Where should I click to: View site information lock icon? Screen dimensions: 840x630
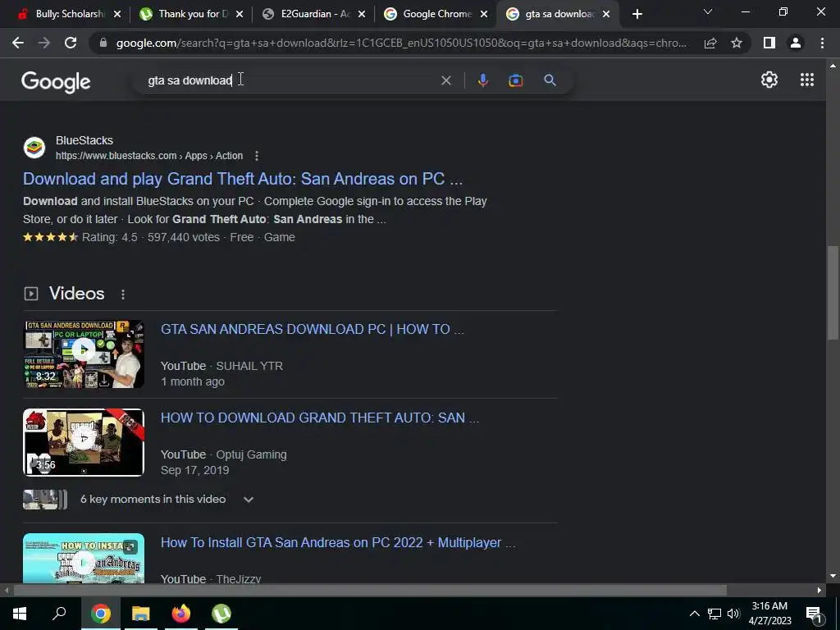pyautogui.click(x=103, y=43)
